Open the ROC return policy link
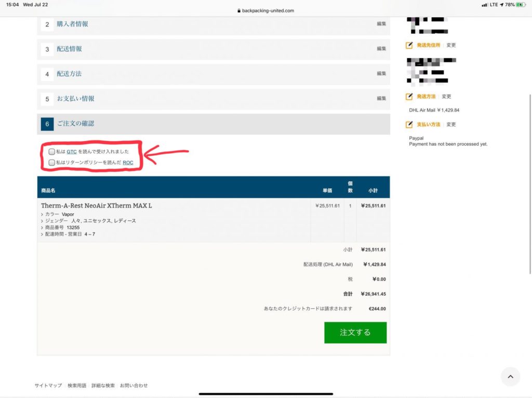The width and height of the screenshot is (532, 398). point(128,163)
